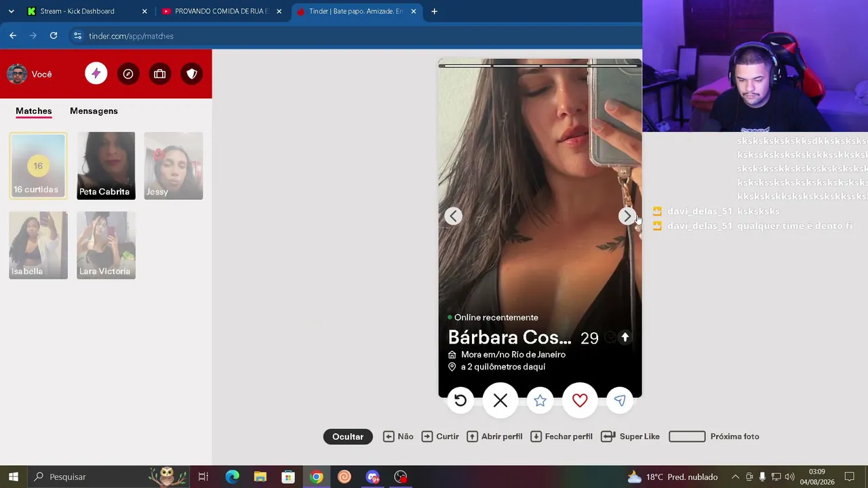Super Like using the blue star button
The height and width of the screenshot is (488, 868).
pyautogui.click(x=540, y=401)
